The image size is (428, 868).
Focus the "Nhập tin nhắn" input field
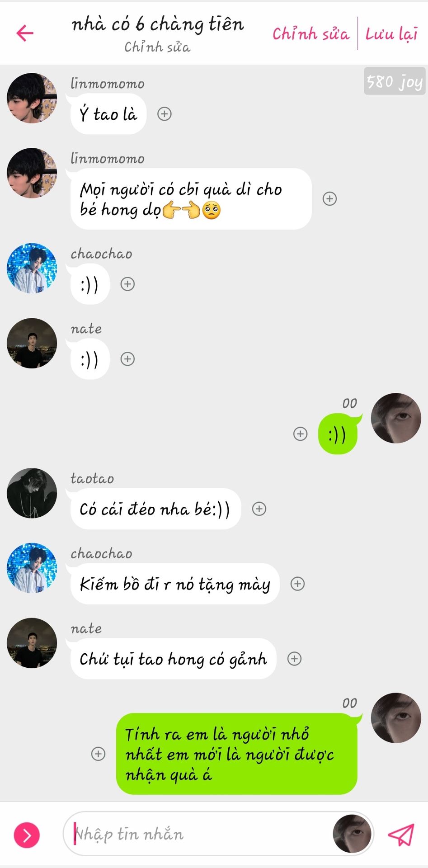[202, 834]
